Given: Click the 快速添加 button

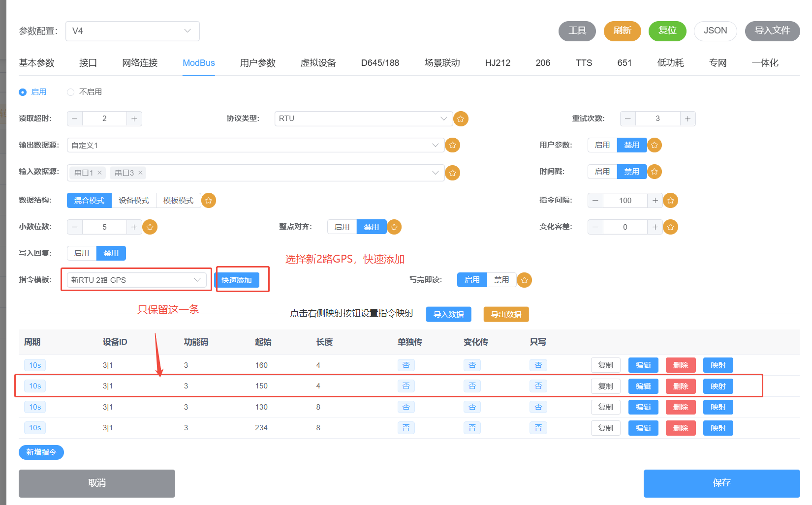Looking at the screenshot, I should (x=237, y=280).
